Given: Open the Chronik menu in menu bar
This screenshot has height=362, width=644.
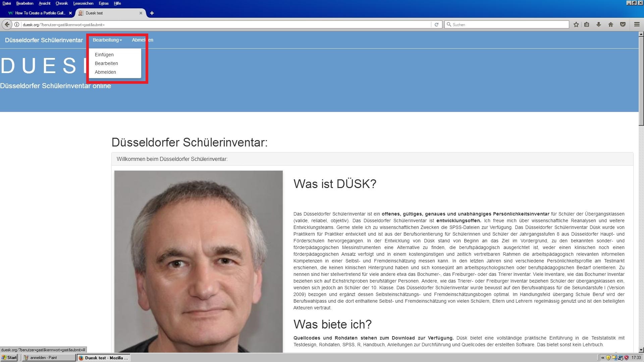Looking at the screenshot, I should [x=61, y=3].
